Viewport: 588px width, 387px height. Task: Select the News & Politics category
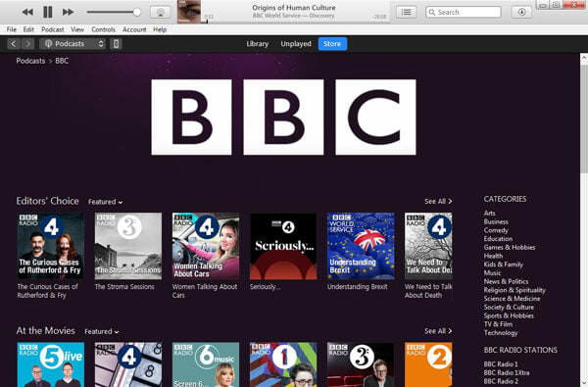tap(506, 281)
